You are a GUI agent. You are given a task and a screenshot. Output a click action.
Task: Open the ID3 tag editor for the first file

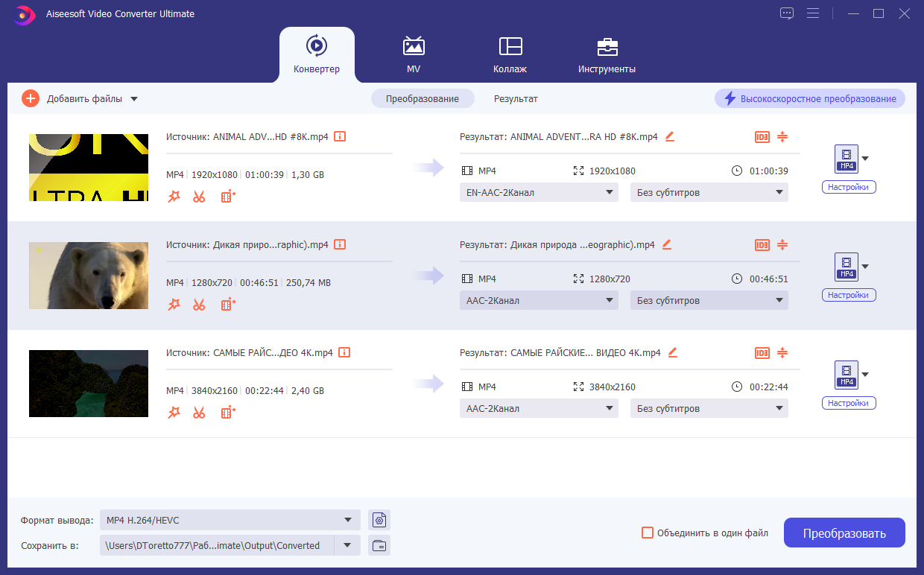[x=762, y=137]
